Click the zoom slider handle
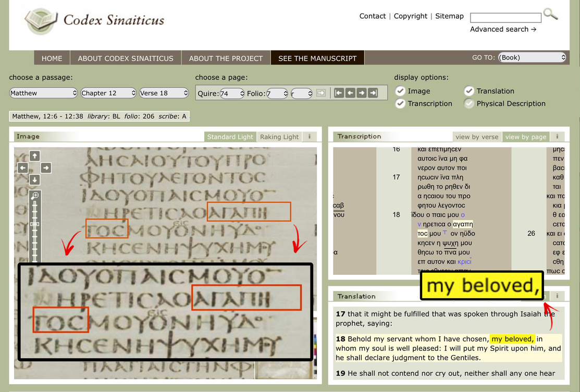Viewport: 580px width, 392px height. (35, 224)
